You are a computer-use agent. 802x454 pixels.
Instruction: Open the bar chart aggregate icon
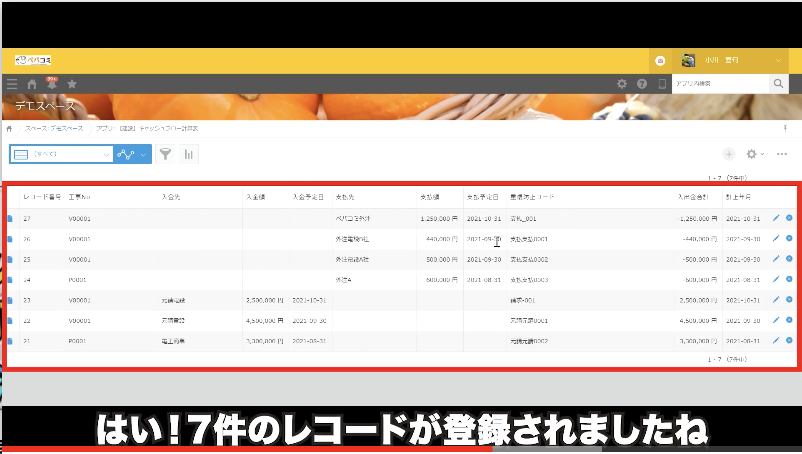tap(188, 154)
